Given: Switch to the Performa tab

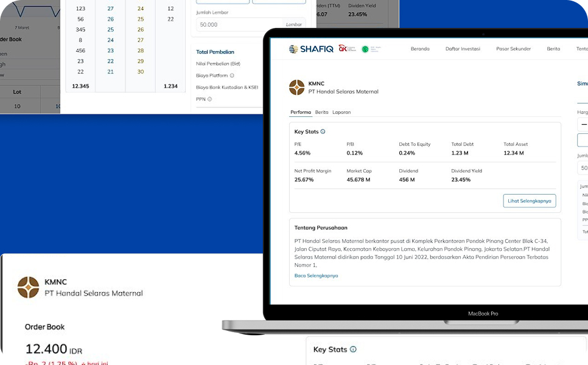Looking at the screenshot, I should 301,112.
